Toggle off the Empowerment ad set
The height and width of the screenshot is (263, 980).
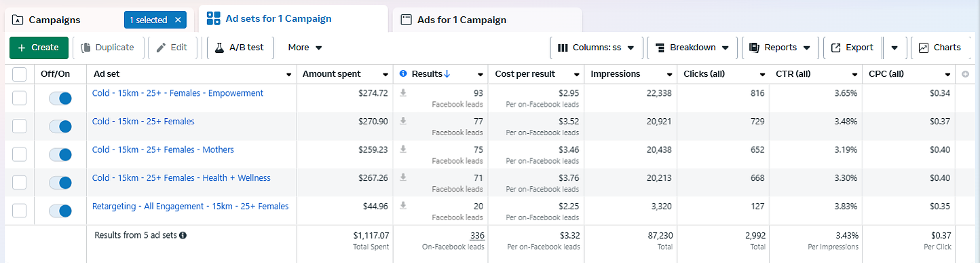[60, 99]
